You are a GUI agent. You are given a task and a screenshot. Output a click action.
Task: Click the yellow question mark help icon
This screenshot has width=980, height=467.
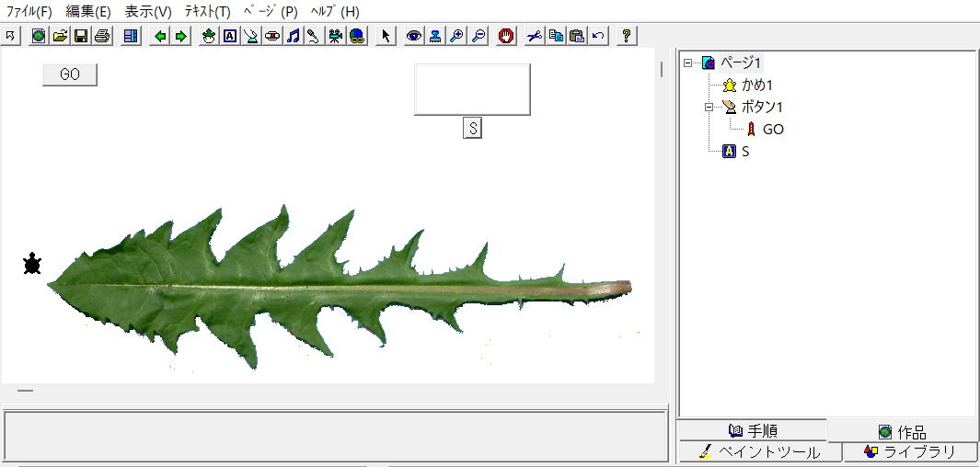pos(627,36)
